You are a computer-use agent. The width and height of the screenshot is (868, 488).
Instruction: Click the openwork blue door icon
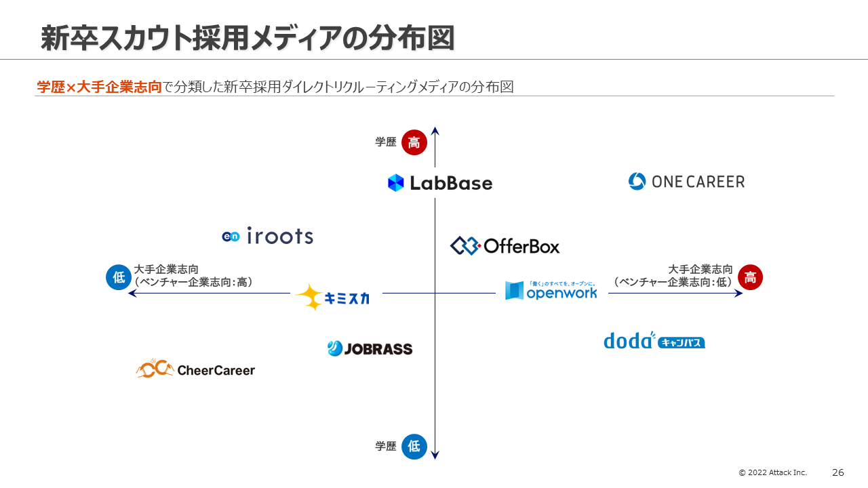(x=515, y=291)
